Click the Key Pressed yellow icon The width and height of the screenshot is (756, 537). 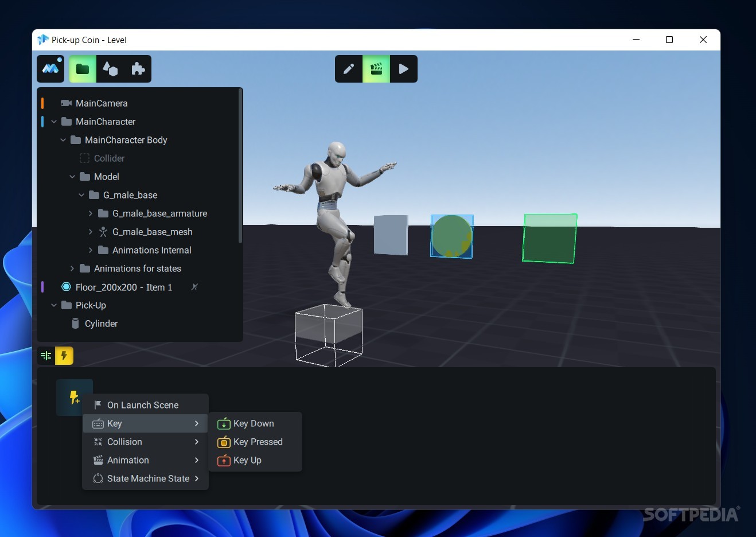coord(224,442)
